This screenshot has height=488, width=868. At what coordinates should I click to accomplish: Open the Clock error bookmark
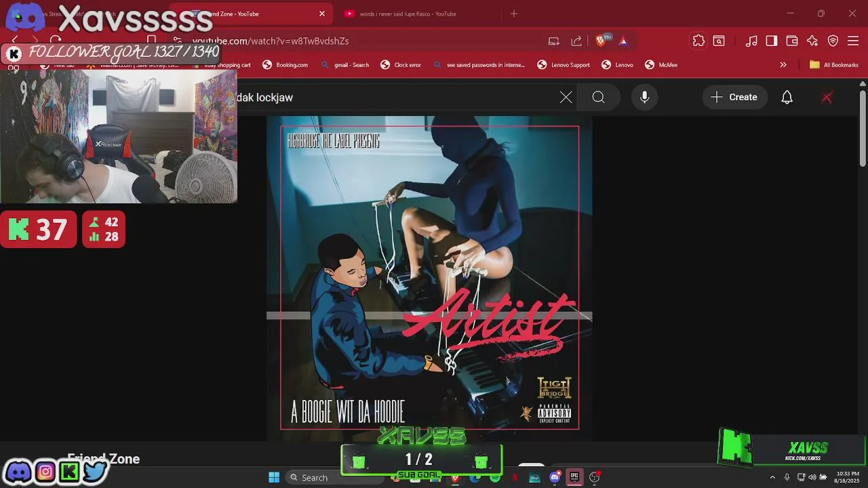(x=401, y=65)
